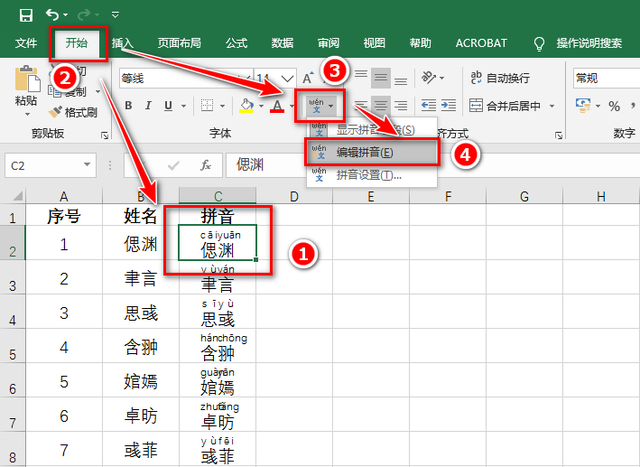Click the select all corner triangle
Viewport: 640px width, 467px height.
pyautogui.click(x=17, y=196)
